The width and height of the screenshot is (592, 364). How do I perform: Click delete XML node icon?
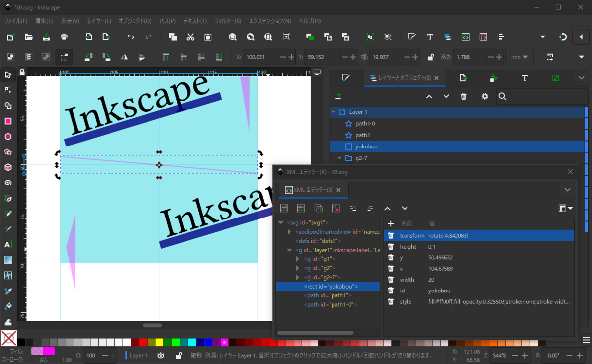point(336,208)
